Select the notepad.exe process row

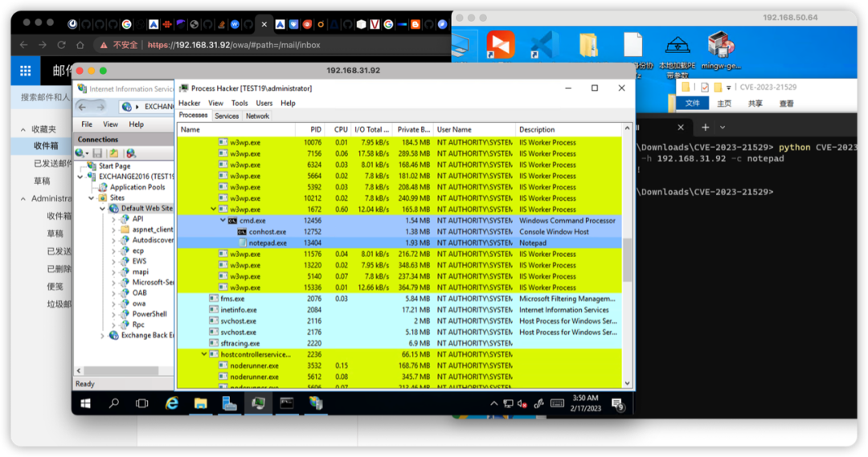click(x=399, y=243)
